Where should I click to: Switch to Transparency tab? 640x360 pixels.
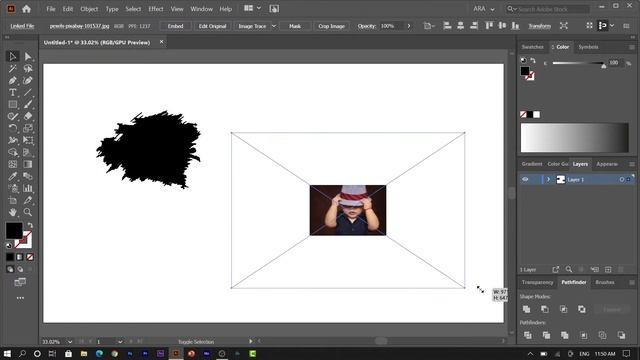(537, 282)
